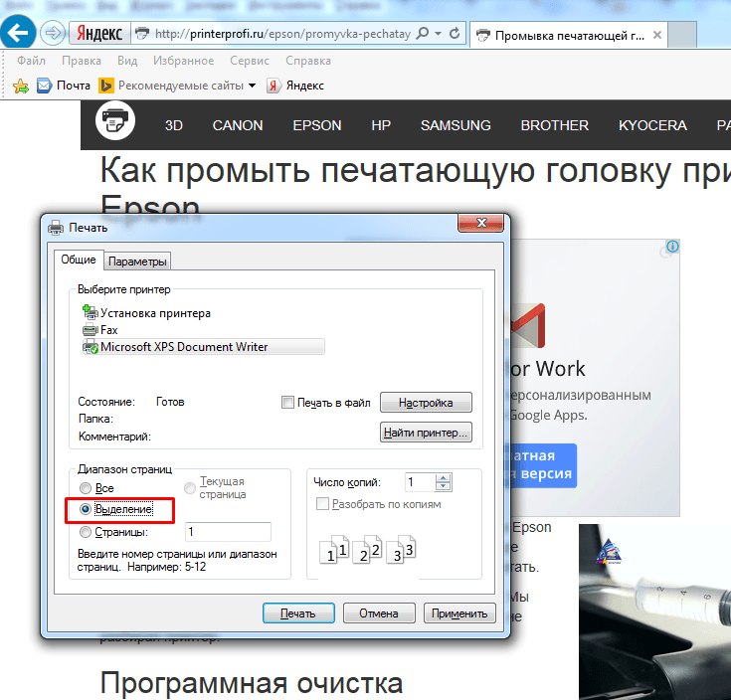This screenshot has height=700, width=731.
Task: Click the printer site logo icon
Action: [115, 120]
